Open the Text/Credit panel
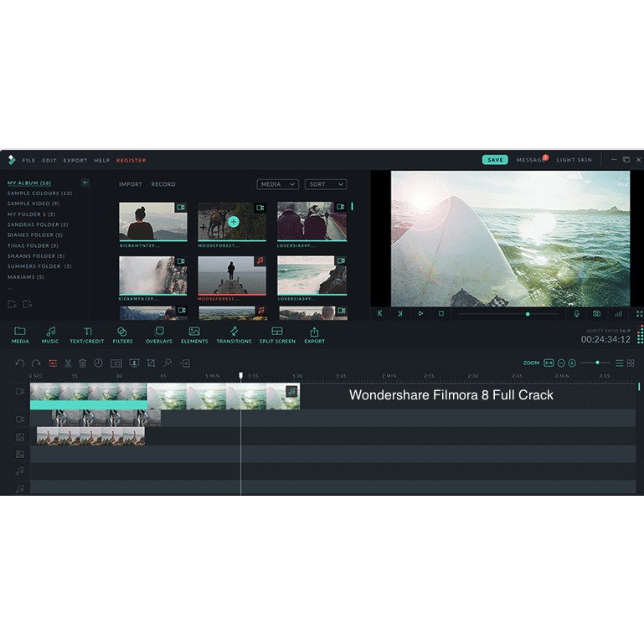644x644 pixels. click(87, 335)
